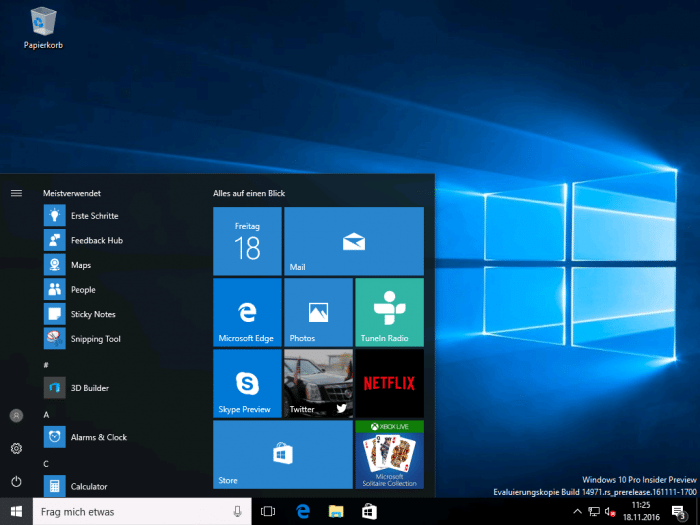Click the network status tray icon
This screenshot has height=525, width=700.
(594, 512)
